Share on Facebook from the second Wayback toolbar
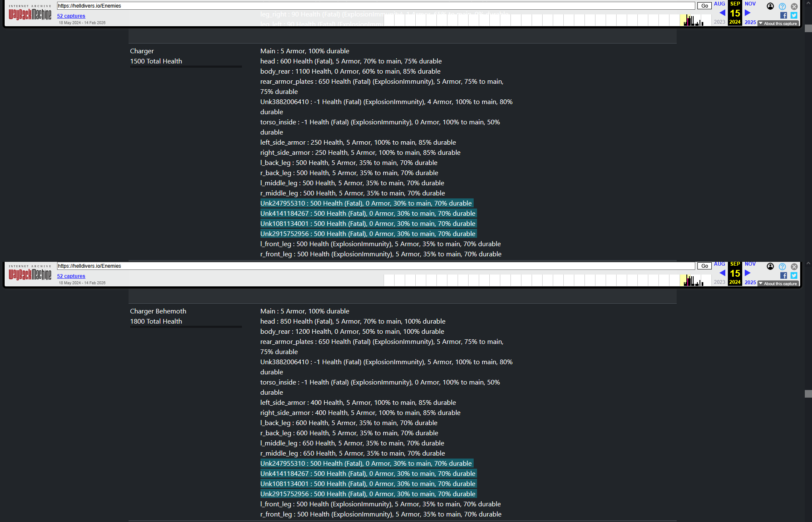Screen dimensions: 812x522 point(784,276)
